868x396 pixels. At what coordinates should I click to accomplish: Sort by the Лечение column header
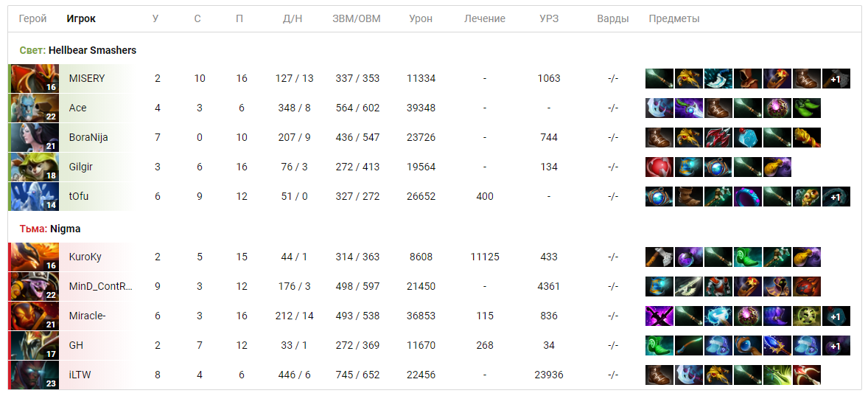(484, 19)
